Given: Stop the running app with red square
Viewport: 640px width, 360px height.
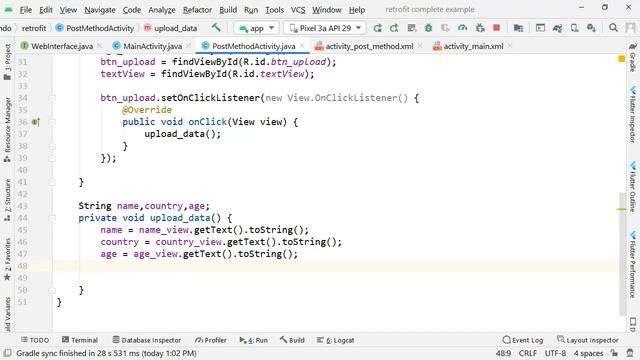Looking at the screenshot, I should (x=496, y=28).
